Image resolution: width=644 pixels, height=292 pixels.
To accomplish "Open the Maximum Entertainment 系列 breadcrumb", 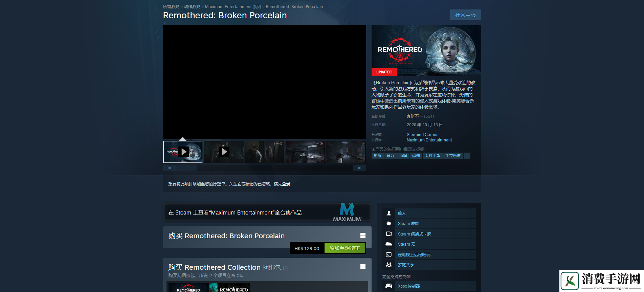I will pos(233,7).
